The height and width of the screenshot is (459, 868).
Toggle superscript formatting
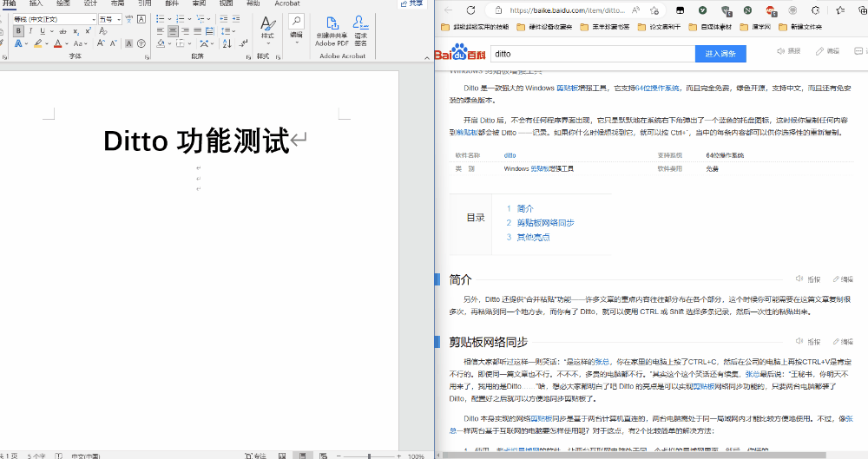[88, 31]
